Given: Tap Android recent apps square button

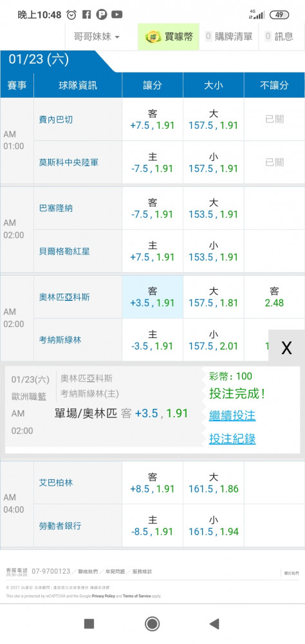Looking at the screenshot, I should 89,624.
